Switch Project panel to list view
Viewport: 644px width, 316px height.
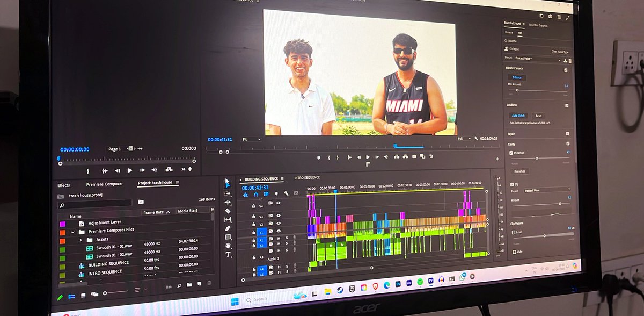71,296
